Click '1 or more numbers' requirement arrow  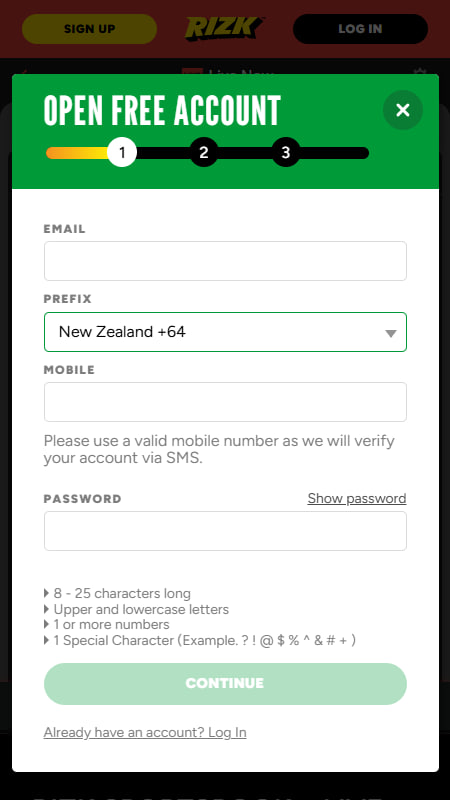tap(47, 624)
